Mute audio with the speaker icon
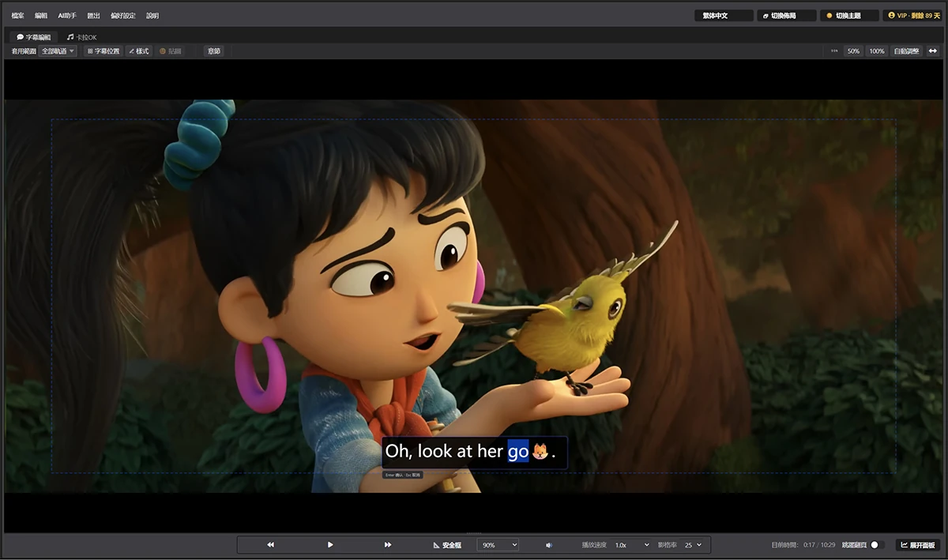 [549, 545]
